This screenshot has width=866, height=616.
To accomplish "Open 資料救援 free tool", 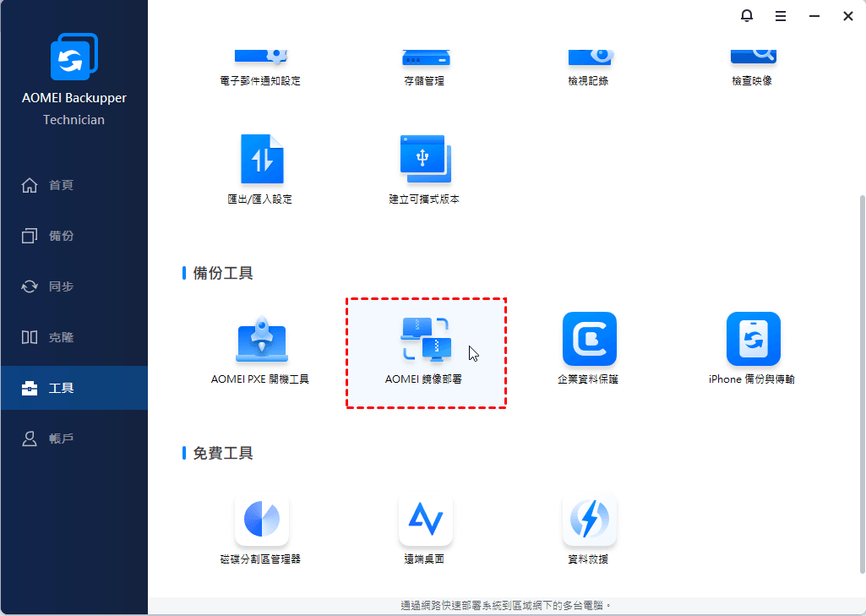I will (x=589, y=530).
